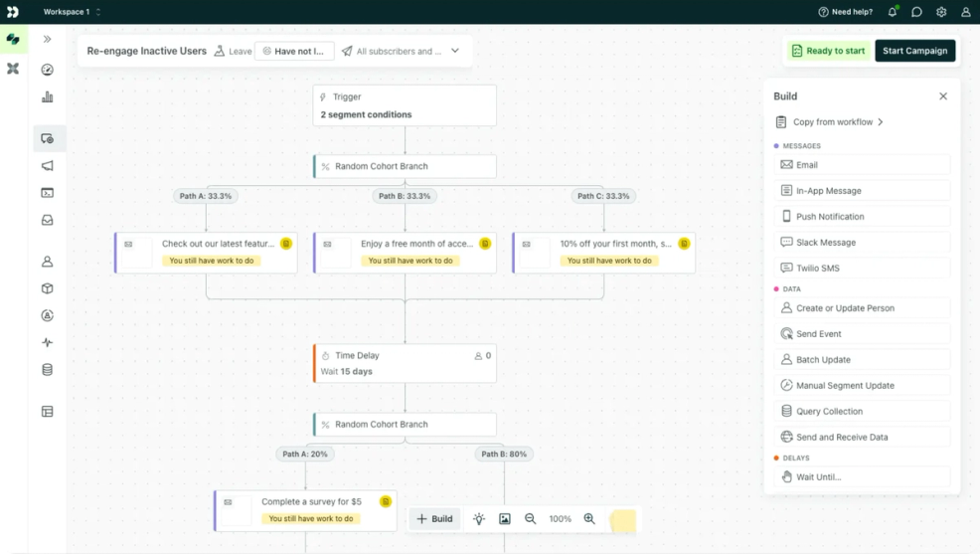Viewport: 980px width, 554px height.
Task: Open the user account icon
Action: [966, 12]
